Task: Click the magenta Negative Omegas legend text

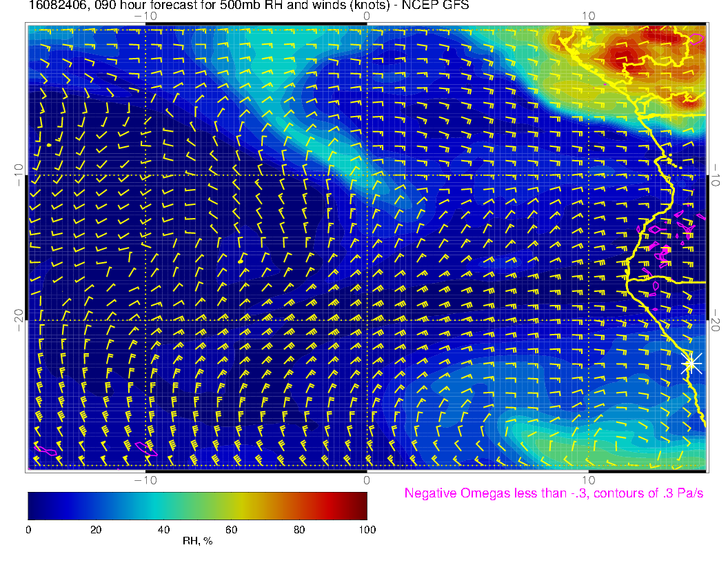Action: [554, 493]
